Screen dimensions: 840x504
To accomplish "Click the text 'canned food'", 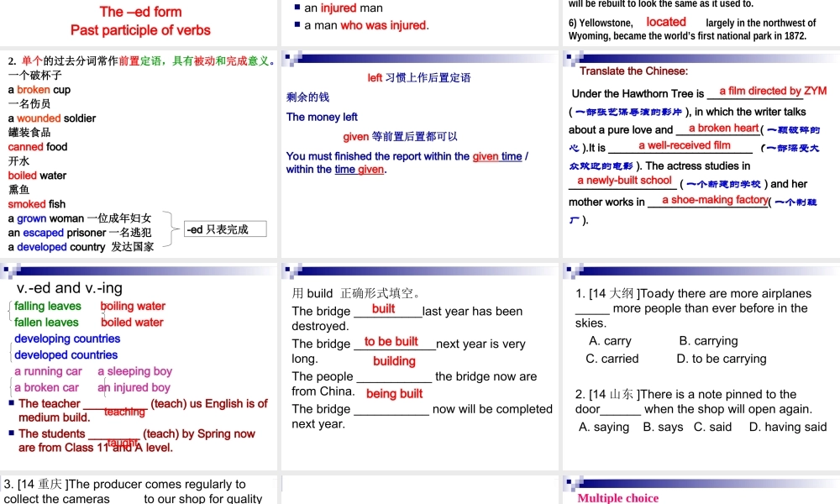I will [x=38, y=147].
